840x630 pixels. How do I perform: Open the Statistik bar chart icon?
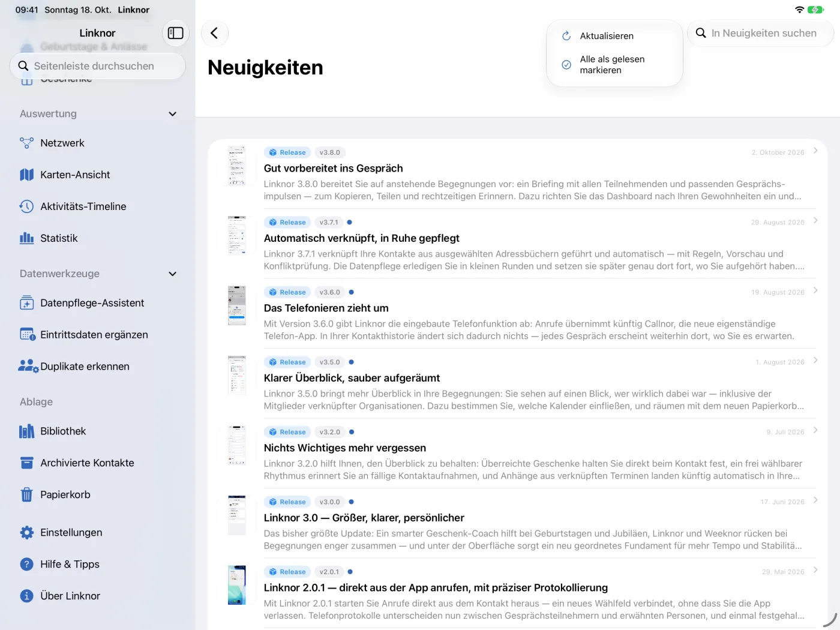26,238
